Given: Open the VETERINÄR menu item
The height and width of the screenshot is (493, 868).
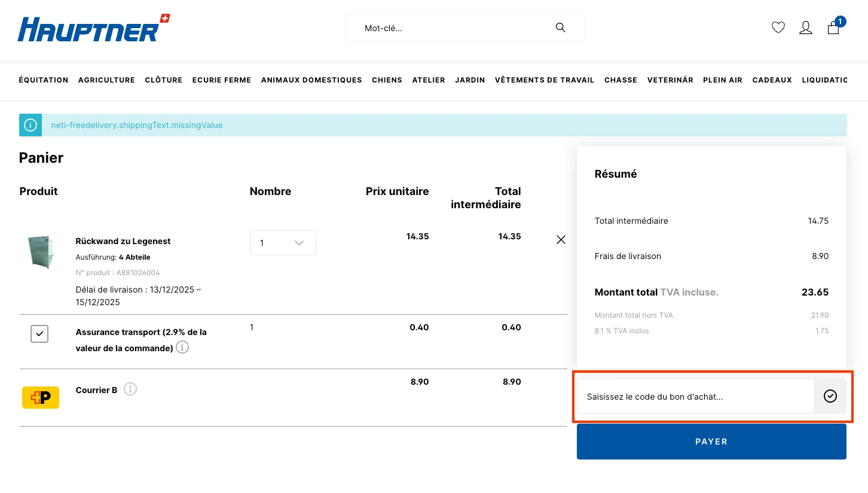Looking at the screenshot, I should pos(670,80).
